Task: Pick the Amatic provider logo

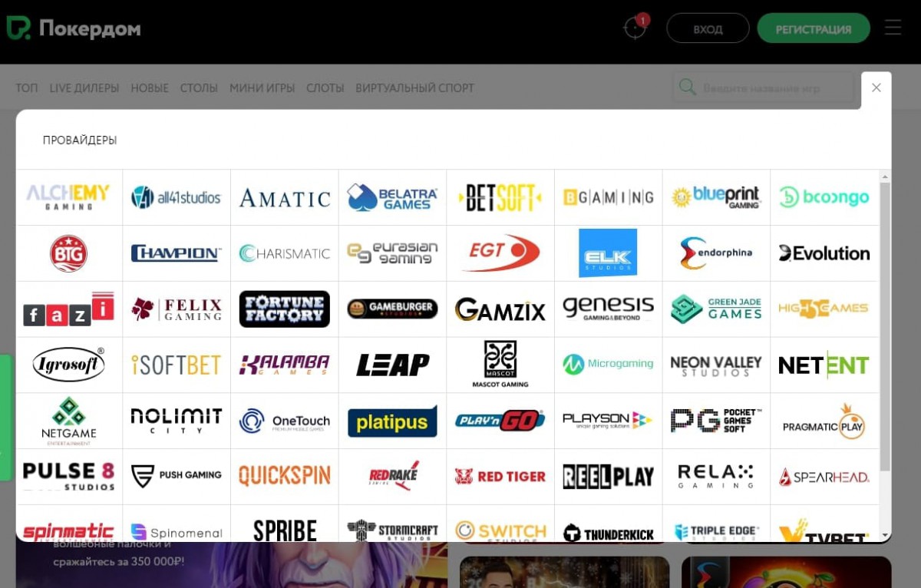Action: click(x=284, y=198)
